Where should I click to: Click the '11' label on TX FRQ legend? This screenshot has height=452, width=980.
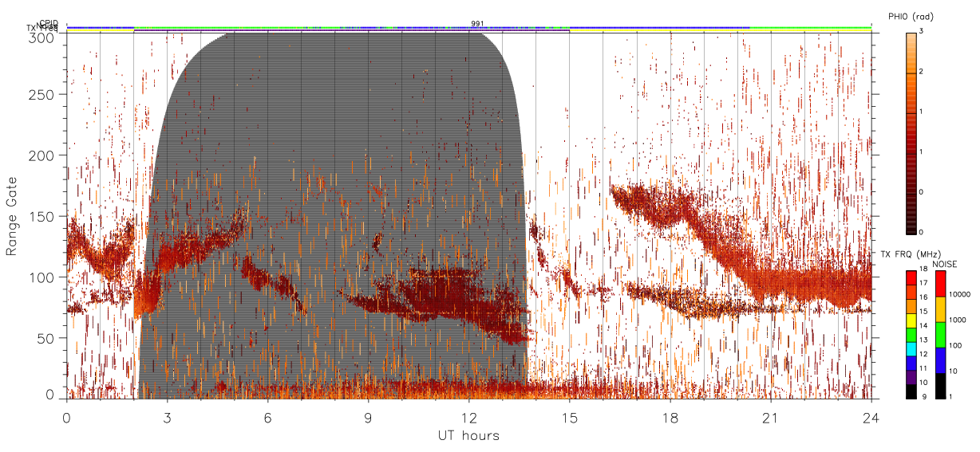923,368
